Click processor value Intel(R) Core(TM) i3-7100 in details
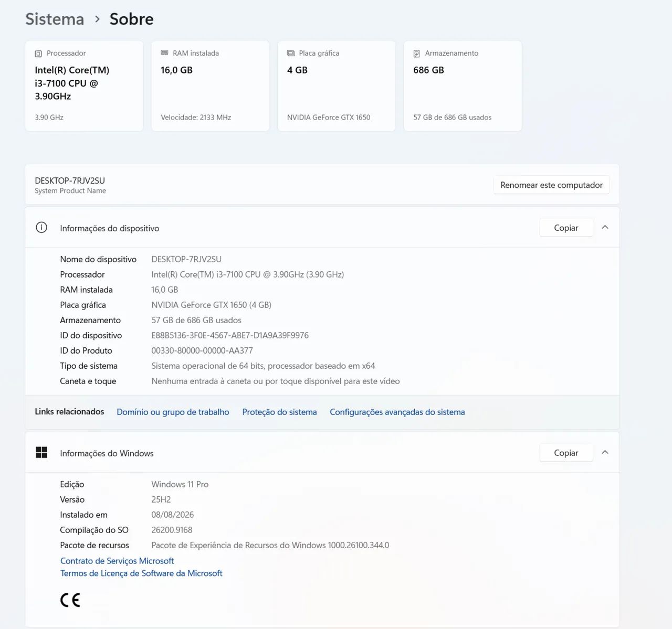 point(248,274)
